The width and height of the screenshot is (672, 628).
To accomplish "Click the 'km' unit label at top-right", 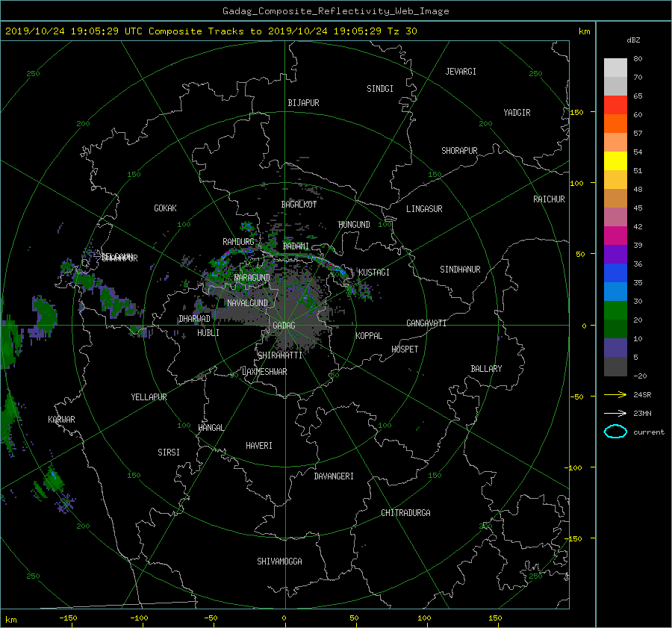I will coord(584,31).
